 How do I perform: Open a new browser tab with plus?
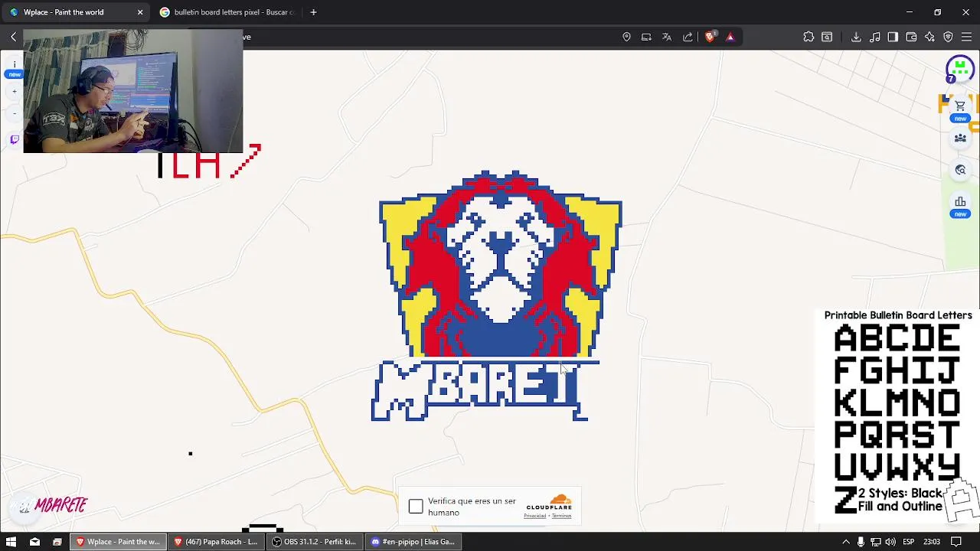(x=313, y=12)
